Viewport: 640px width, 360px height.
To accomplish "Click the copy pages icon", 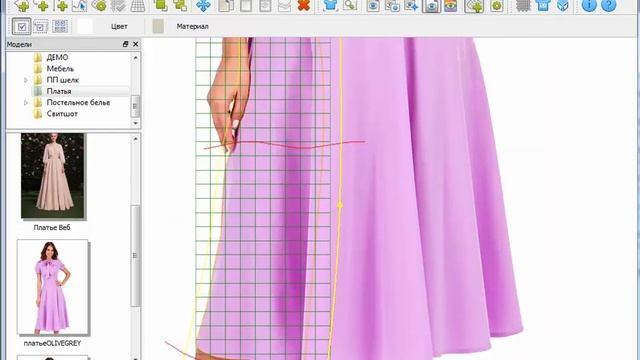I will click(x=226, y=5).
